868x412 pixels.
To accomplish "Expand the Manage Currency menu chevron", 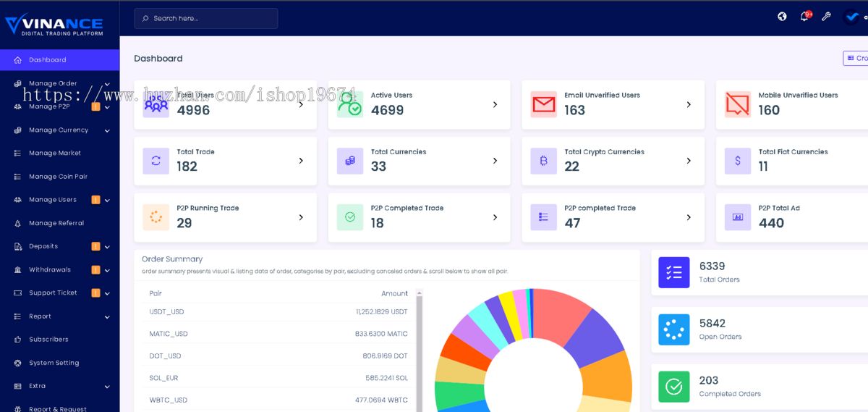I will point(107,130).
